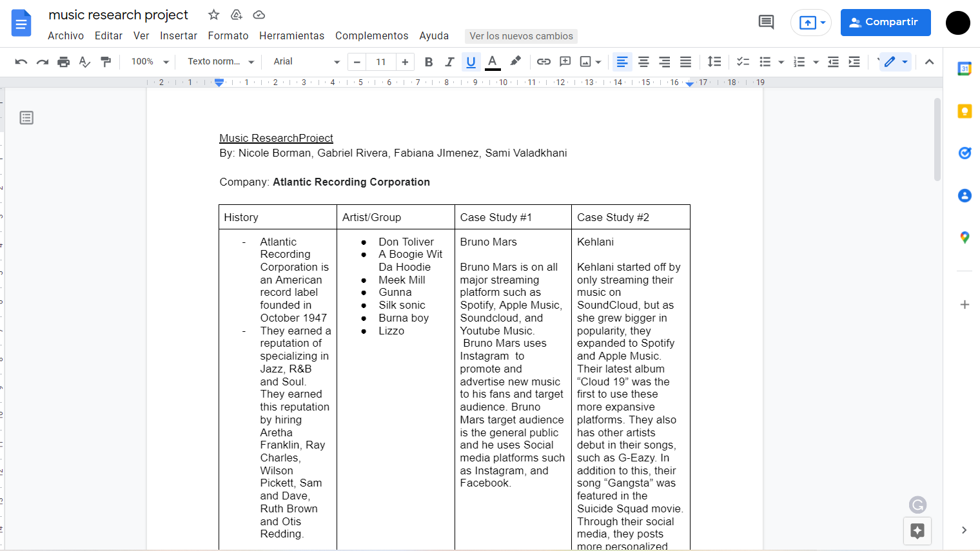Click the font size field showing 11
The height and width of the screenshot is (551, 980).
click(x=381, y=62)
